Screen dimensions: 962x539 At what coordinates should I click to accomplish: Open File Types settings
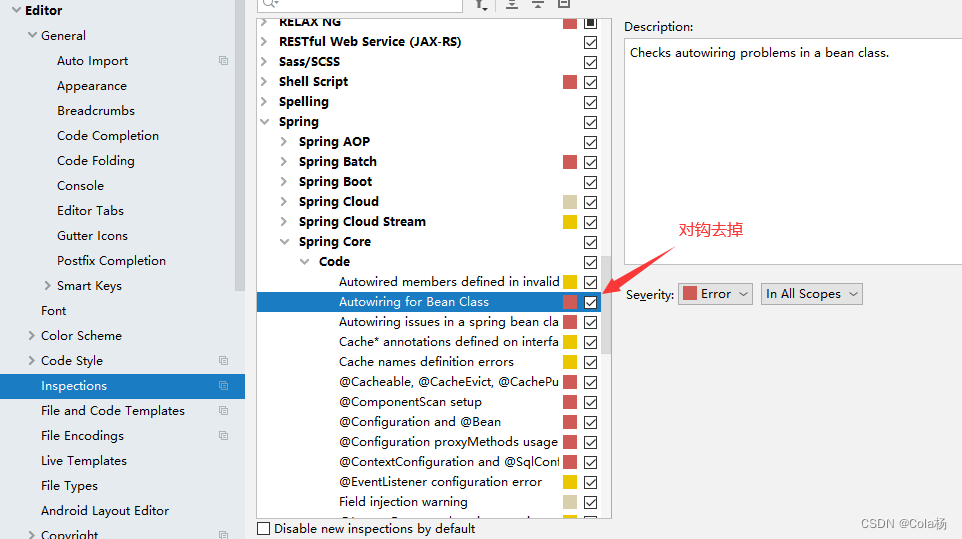tap(69, 486)
